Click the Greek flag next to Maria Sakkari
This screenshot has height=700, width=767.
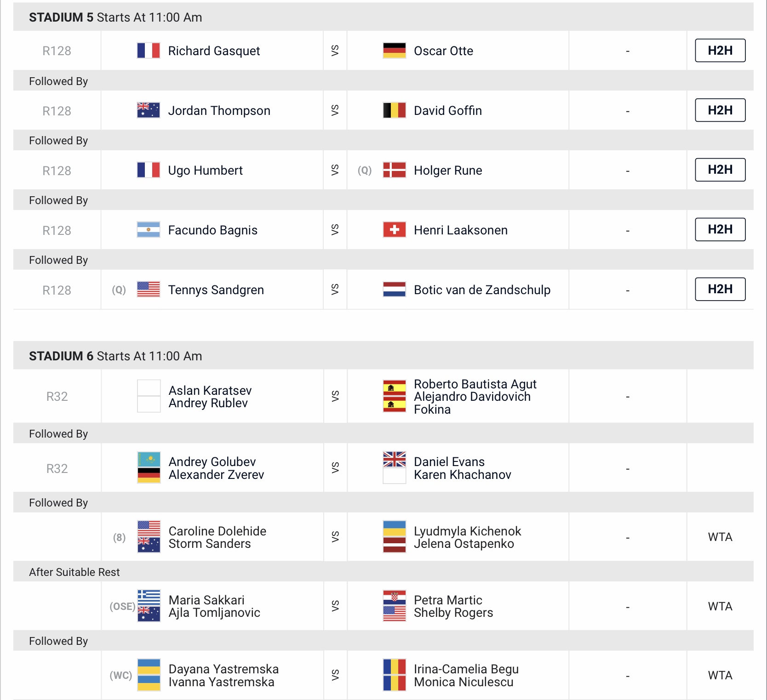pyautogui.click(x=149, y=598)
